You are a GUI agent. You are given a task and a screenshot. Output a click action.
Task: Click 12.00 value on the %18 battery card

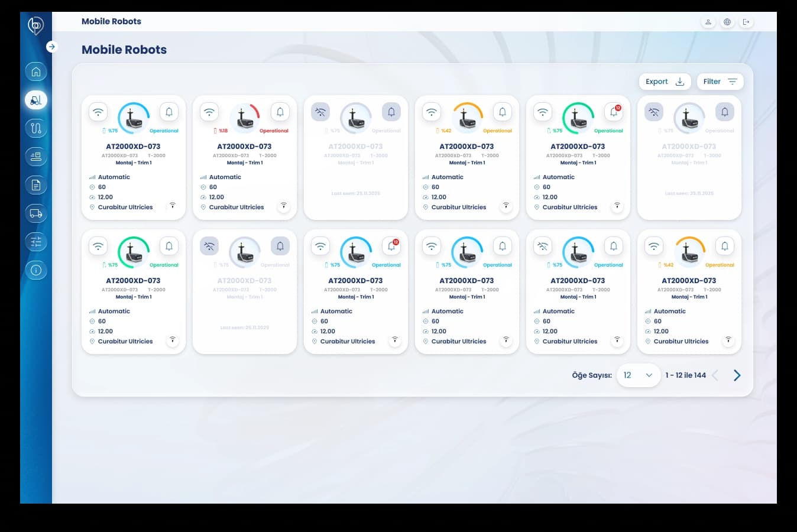[x=216, y=197]
